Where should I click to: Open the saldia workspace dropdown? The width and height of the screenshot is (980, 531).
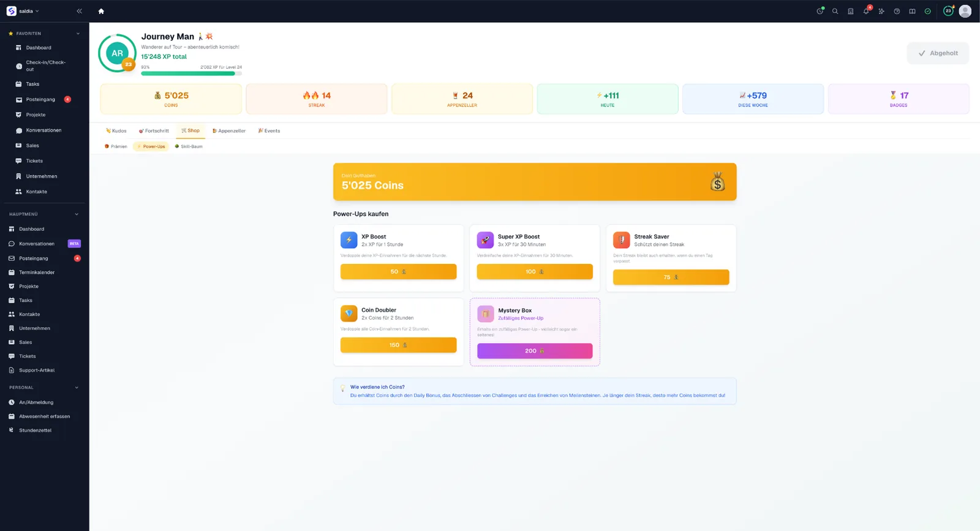tap(29, 11)
